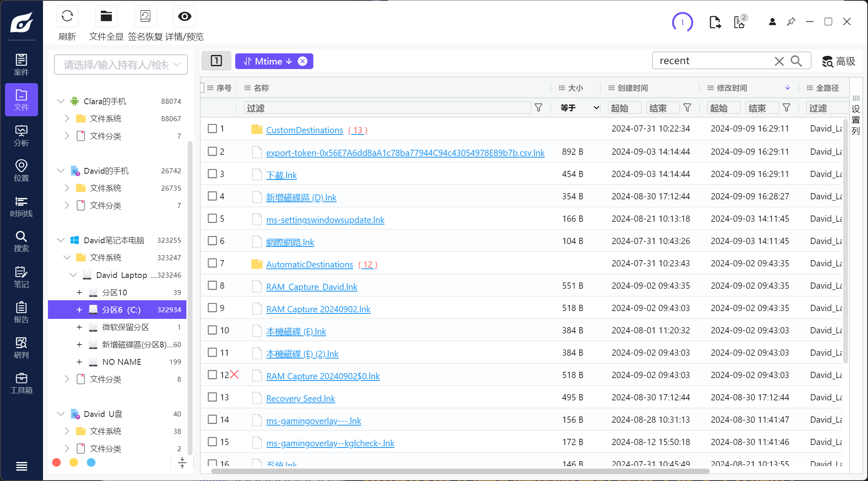Open 签名恢复 signature recovery tool
The width and height of the screenshot is (868, 481).
tap(145, 17)
